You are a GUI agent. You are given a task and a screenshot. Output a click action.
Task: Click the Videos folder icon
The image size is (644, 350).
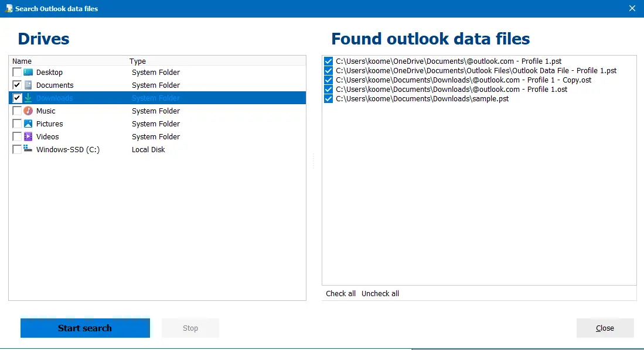tap(27, 136)
